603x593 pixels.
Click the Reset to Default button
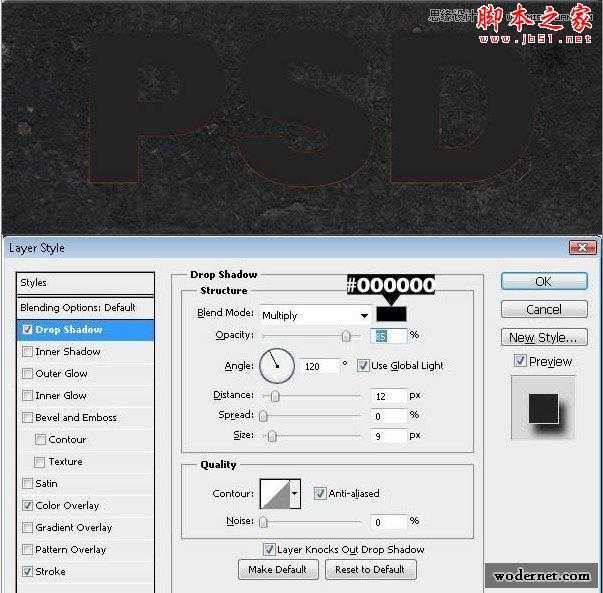pos(370,570)
